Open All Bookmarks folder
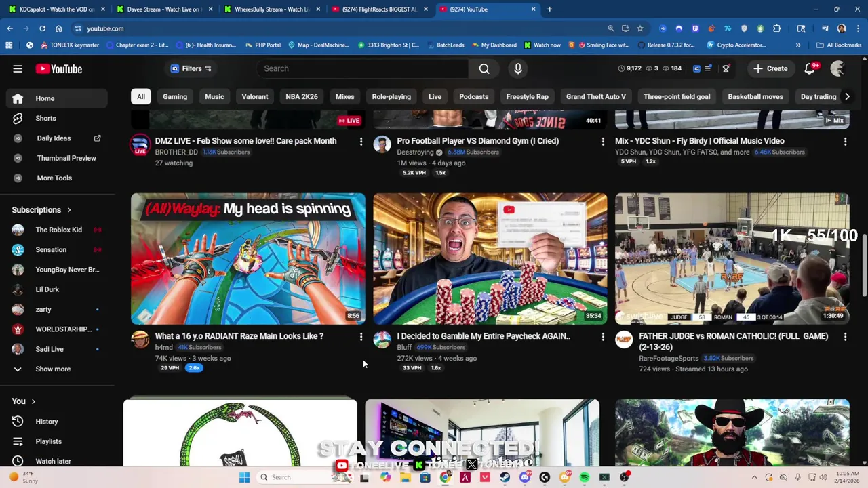Viewport: 868px width, 488px height. click(839, 45)
